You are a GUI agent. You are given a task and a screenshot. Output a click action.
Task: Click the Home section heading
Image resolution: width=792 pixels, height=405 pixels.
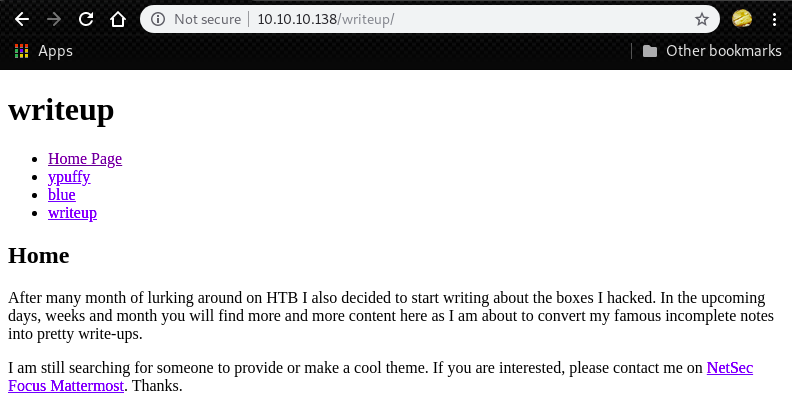click(38, 255)
